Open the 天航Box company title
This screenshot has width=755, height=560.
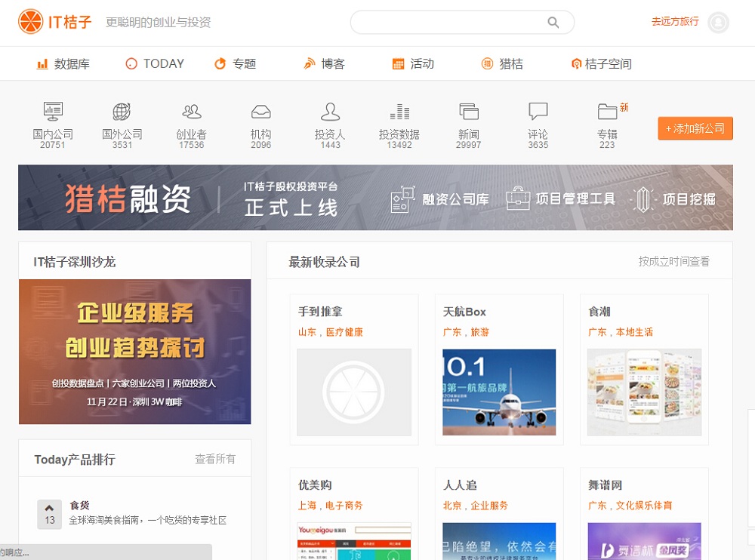(x=464, y=312)
